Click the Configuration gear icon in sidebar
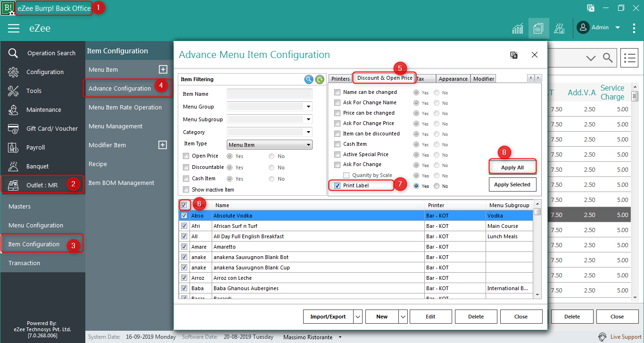The width and height of the screenshot is (644, 343). [13, 72]
